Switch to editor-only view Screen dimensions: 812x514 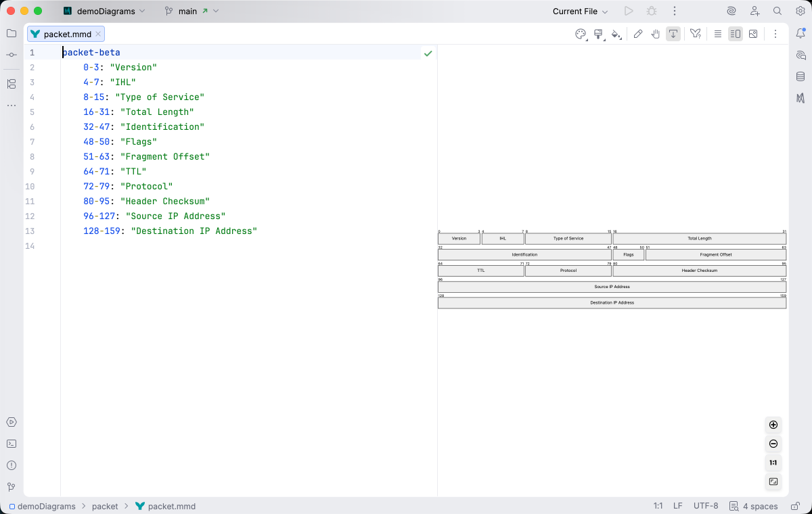[x=718, y=34]
